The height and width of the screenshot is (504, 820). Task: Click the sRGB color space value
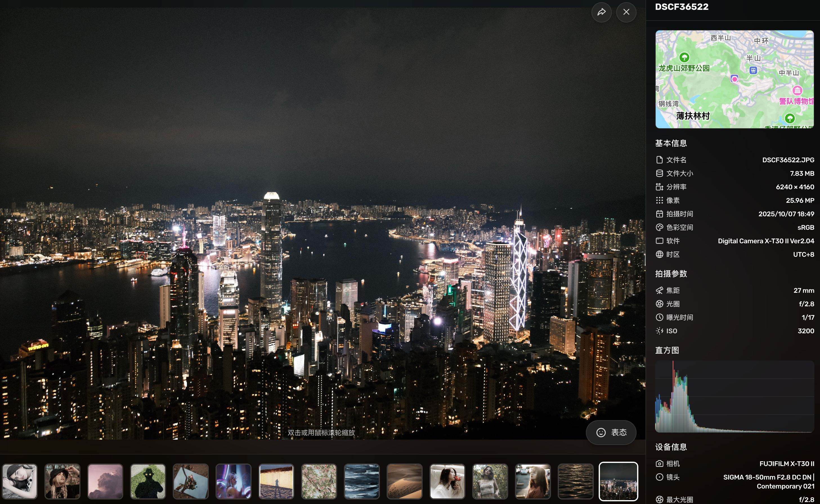pyautogui.click(x=806, y=227)
